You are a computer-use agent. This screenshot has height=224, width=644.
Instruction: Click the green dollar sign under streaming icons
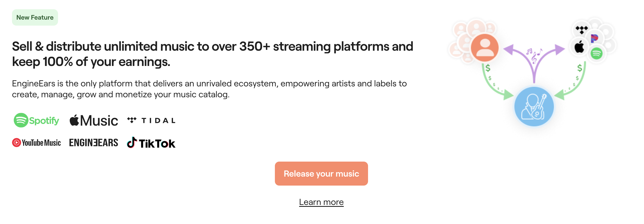pyautogui.click(x=580, y=68)
